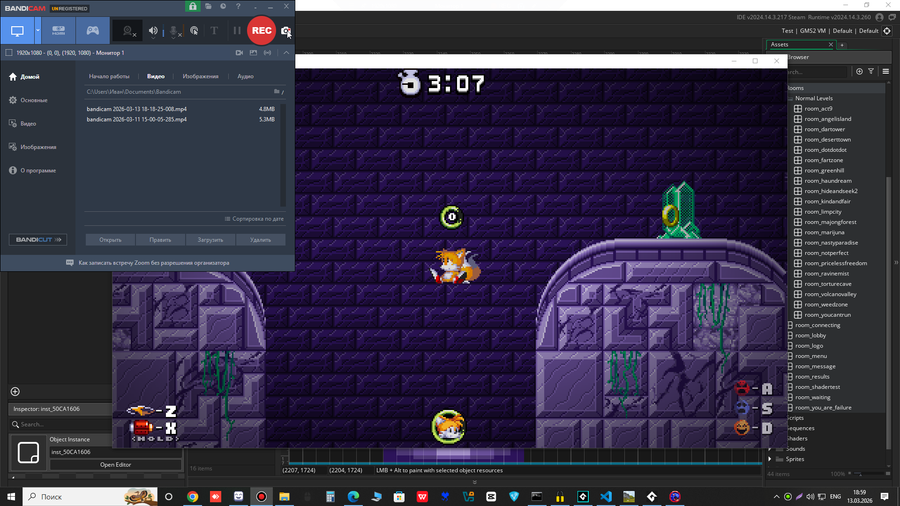Add new tab with plus beside Assets

point(842,45)
